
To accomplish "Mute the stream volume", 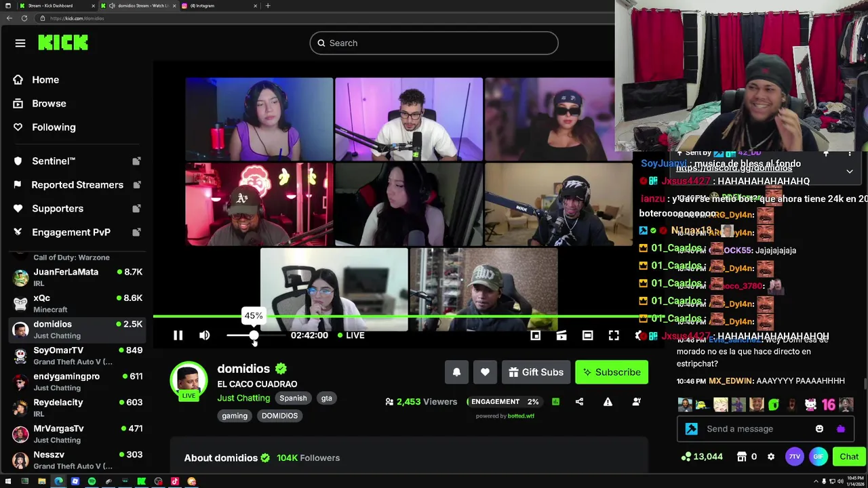I will 205,335.
